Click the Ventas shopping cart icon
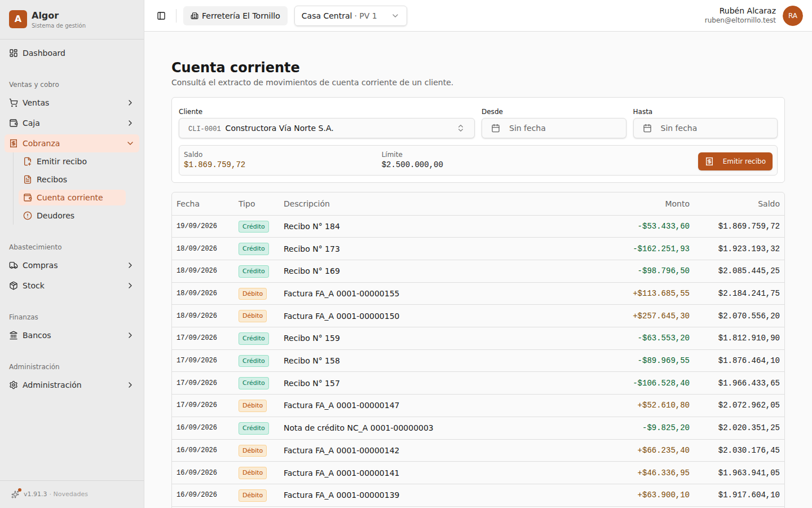812x508 pixels. (14, 103)
